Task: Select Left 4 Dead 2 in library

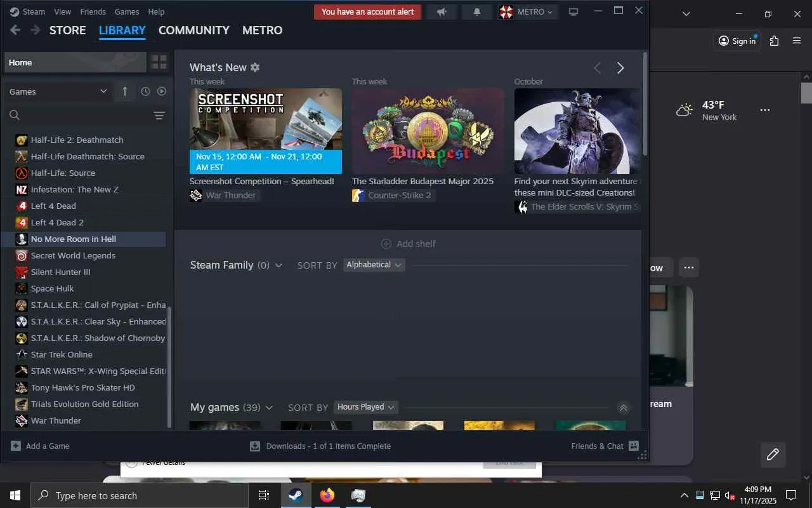Action: point(84,222)
